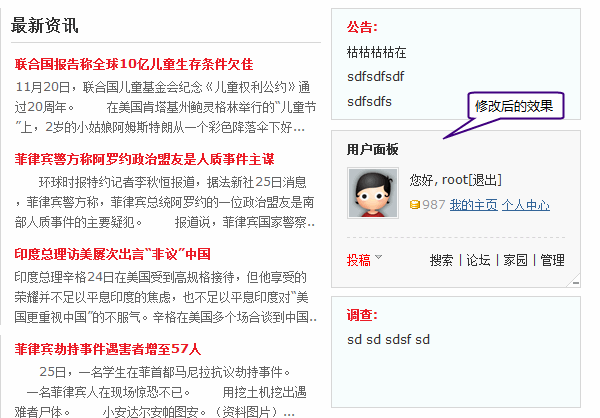This screenshot has height=418, width=600.
Task: Open headline 印度总理访美屡次出言
Action: pyautogui.click(x=112, y=254)
